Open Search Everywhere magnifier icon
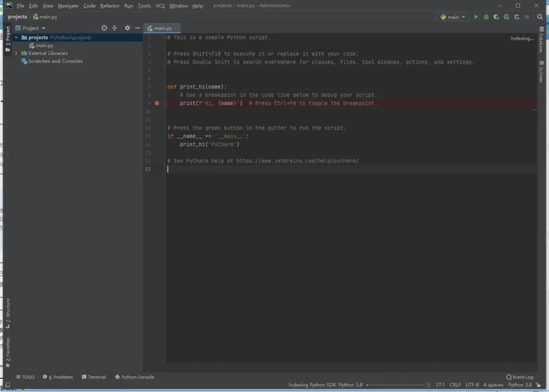The width and height of the screenshot is (549, 392). 540,17
